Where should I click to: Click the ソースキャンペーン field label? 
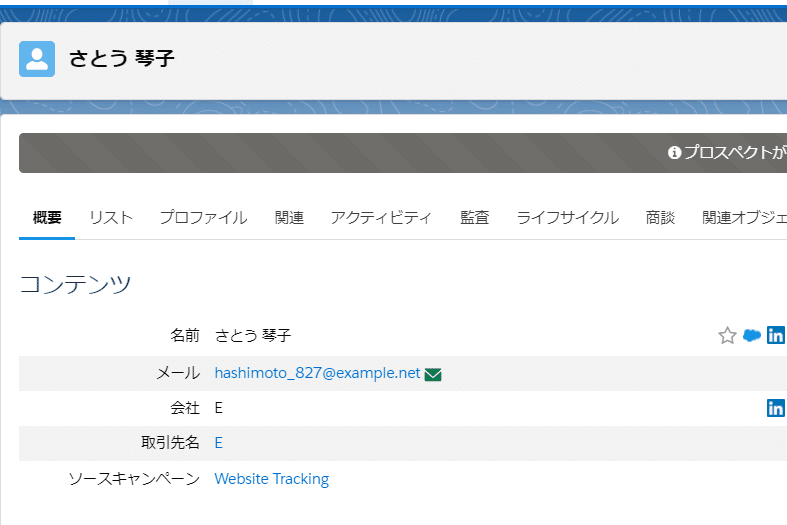134,479
